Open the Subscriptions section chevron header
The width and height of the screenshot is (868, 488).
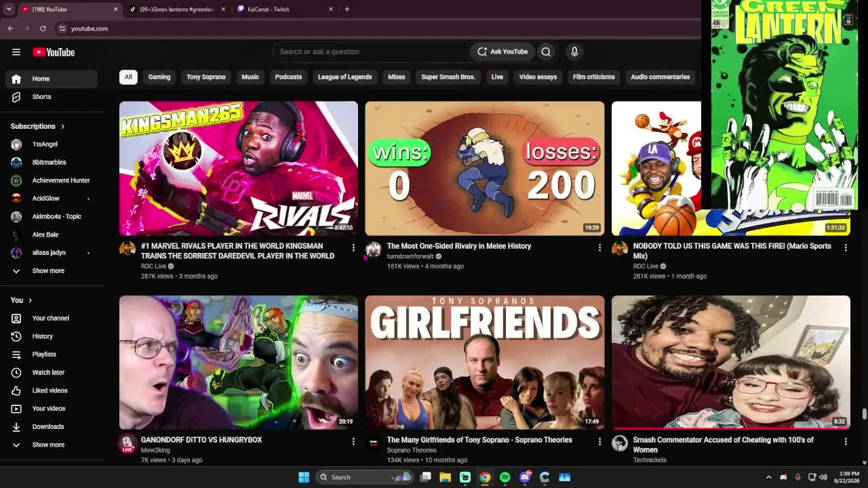click(x=38, y=126)
